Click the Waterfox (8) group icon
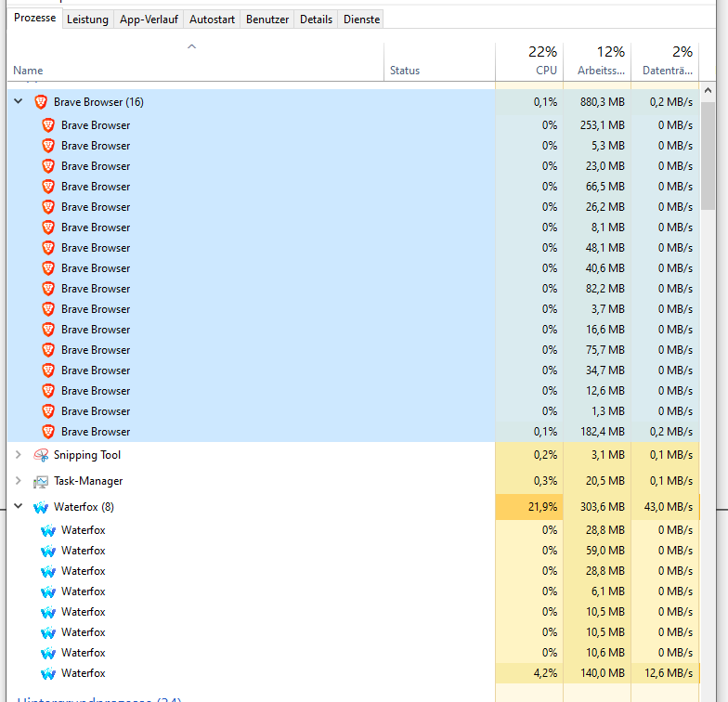 click(41, 507)
